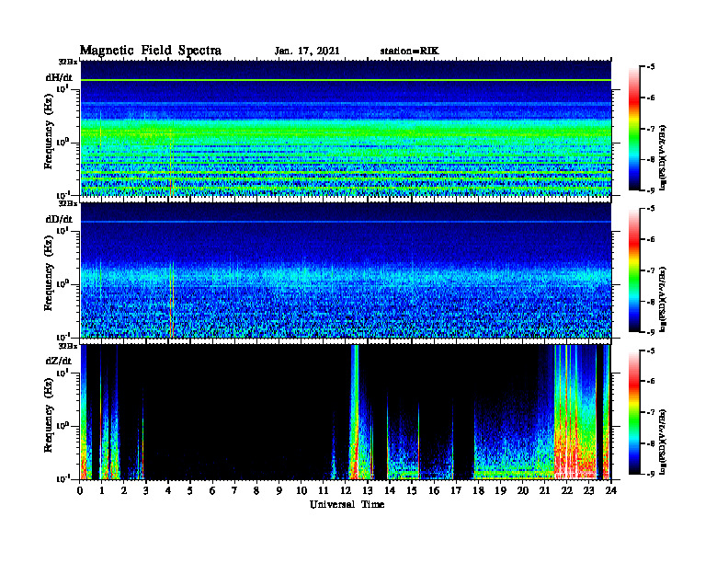728x563 pixels.
Task: Click the log(PSD) label of the dH/dt color bar
Action: (664, 157)
